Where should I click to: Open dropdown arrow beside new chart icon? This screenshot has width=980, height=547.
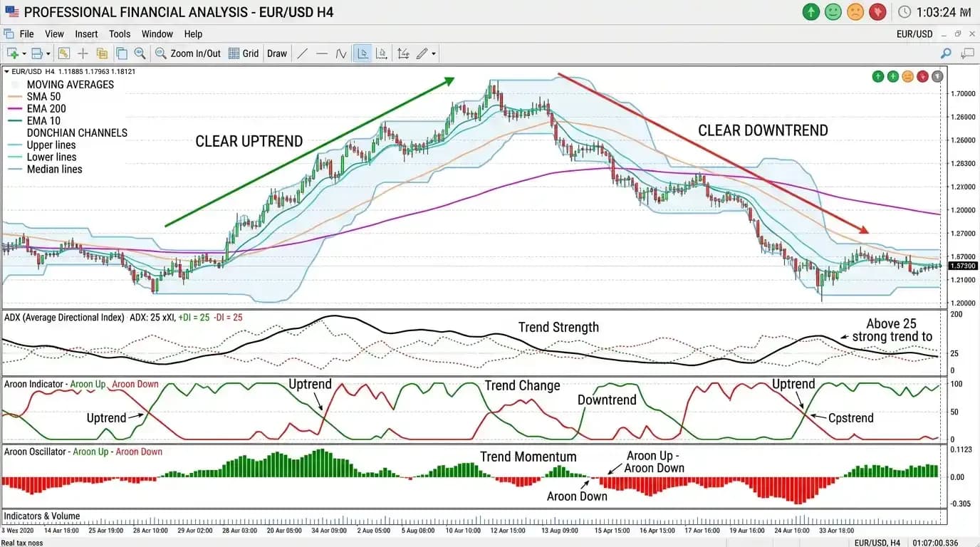tap(24, 54)
